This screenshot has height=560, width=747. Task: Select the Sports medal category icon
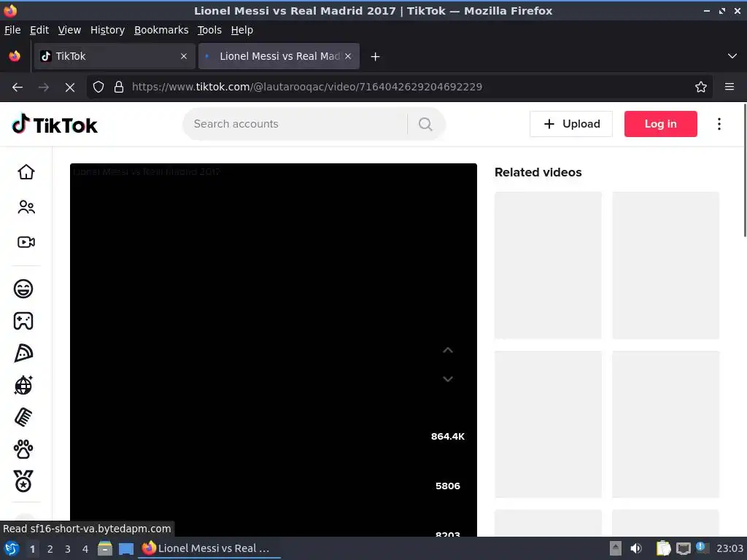click(x=23, y=481)
